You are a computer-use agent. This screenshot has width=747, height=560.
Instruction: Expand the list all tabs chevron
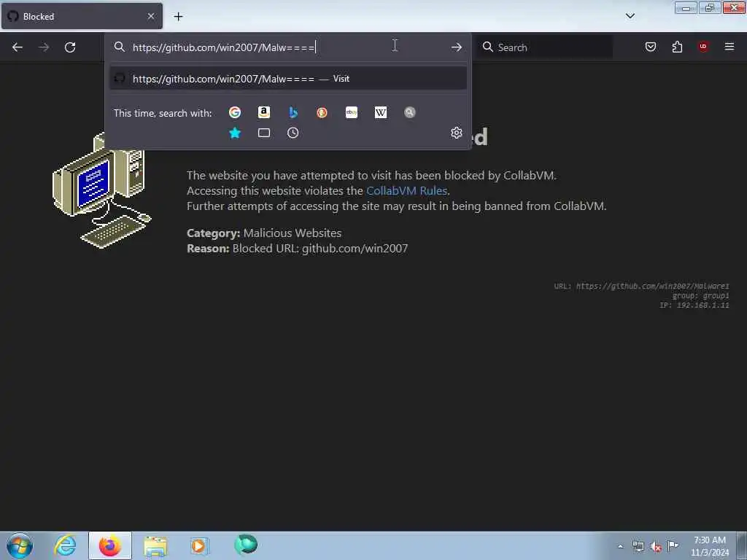pyautogui.click(x=630, y=16)
